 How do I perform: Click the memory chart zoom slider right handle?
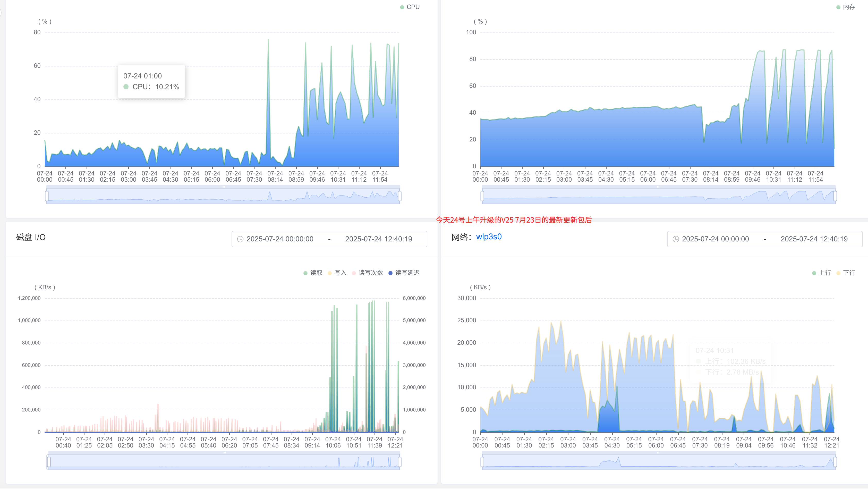835,196
